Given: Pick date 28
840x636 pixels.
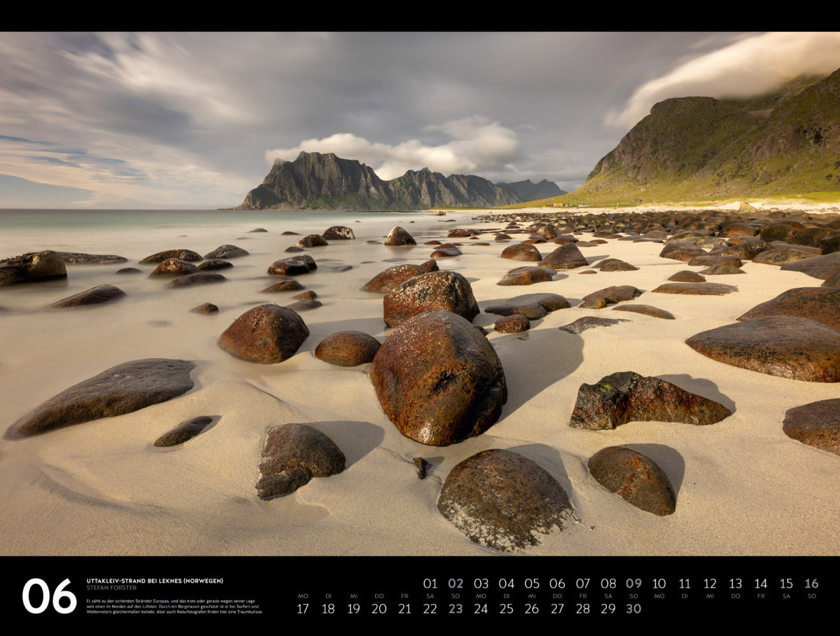Looking at the screenshot, I should 583,609.
